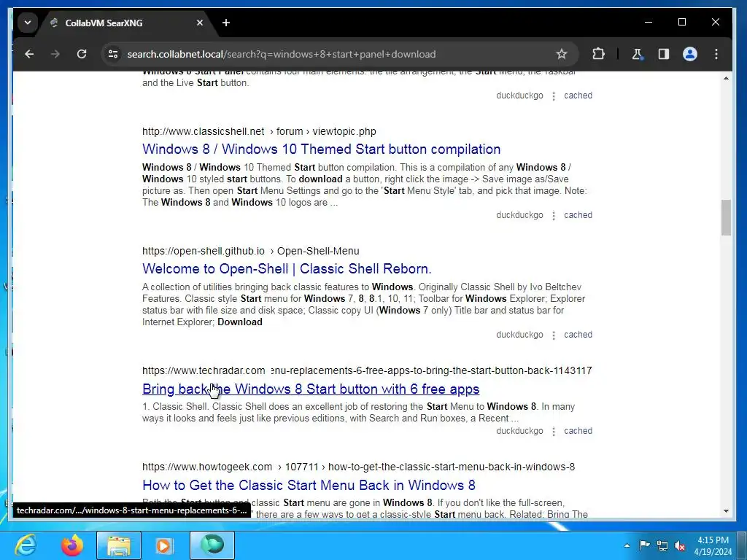Click the muted volume tray icon
The image size is (747, 560).
click(680, 545)
